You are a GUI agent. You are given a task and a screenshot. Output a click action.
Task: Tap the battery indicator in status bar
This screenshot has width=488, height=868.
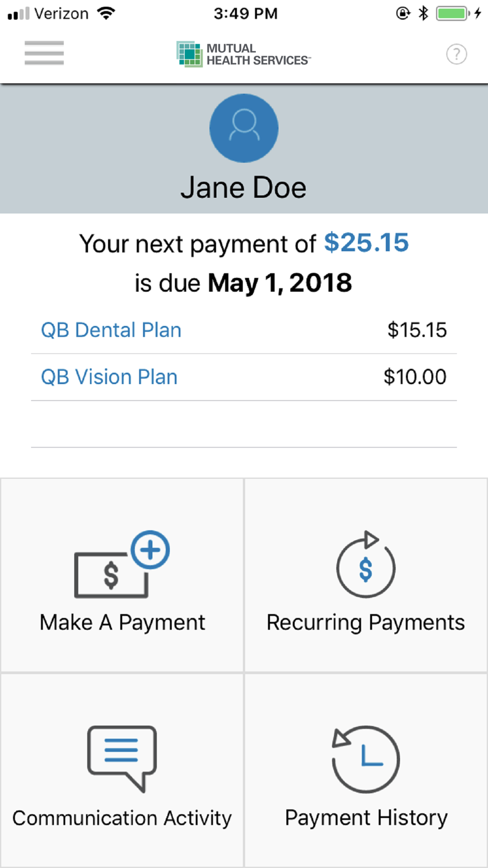452,13
